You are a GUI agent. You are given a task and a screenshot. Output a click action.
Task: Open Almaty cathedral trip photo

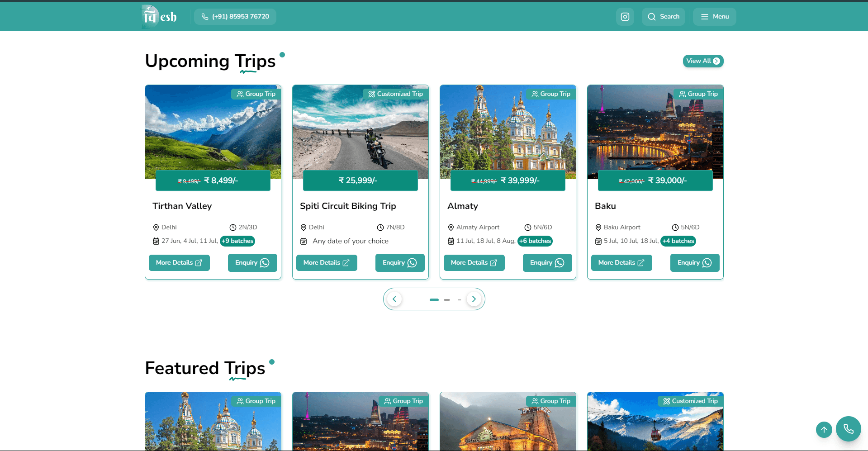(x=508, y=131)
